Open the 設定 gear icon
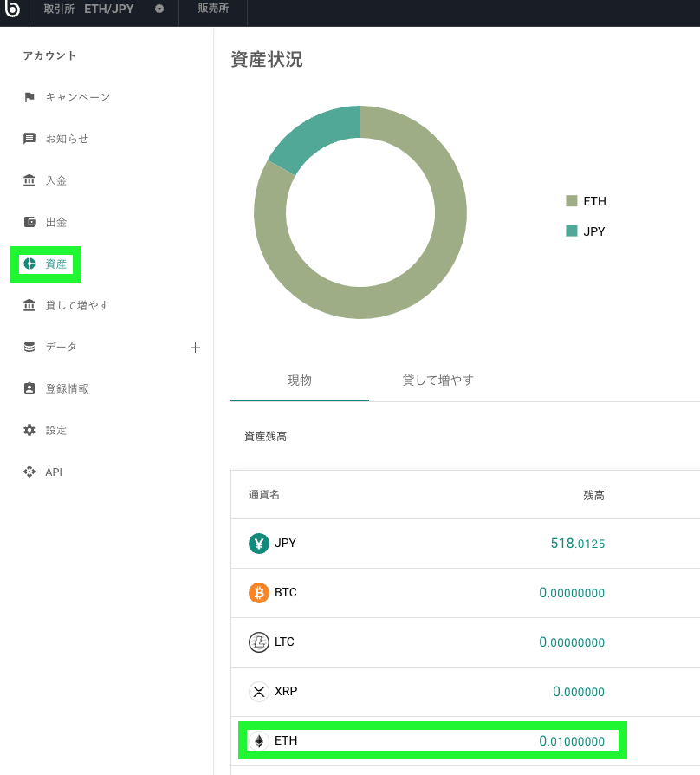The image size is (700, 775). (29, 430)
